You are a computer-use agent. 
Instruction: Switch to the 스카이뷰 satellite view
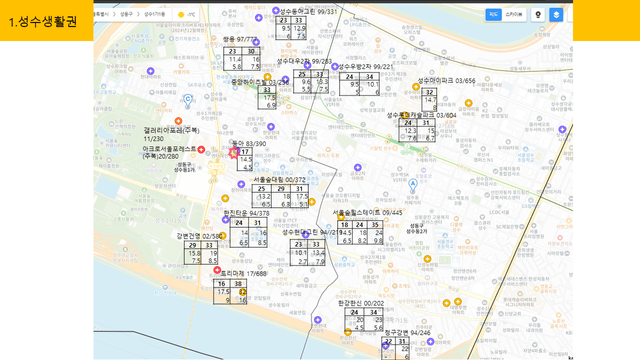pyautogui.click(x=513, y=15)
